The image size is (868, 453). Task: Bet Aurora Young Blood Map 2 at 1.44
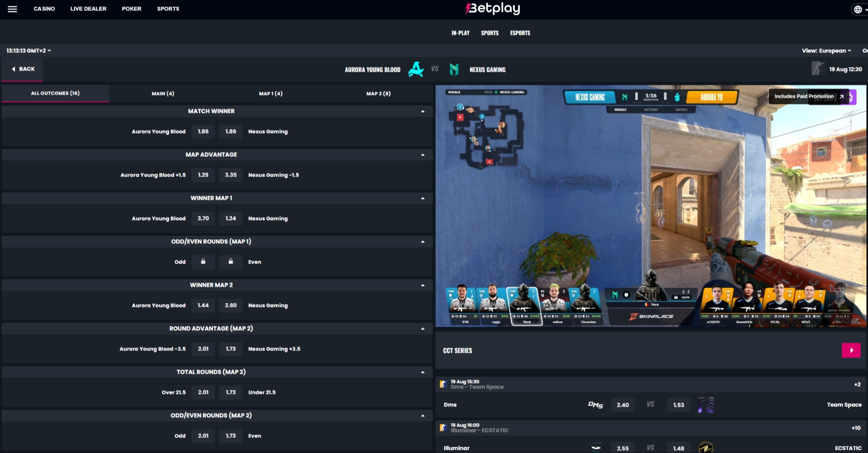[203, 305]
